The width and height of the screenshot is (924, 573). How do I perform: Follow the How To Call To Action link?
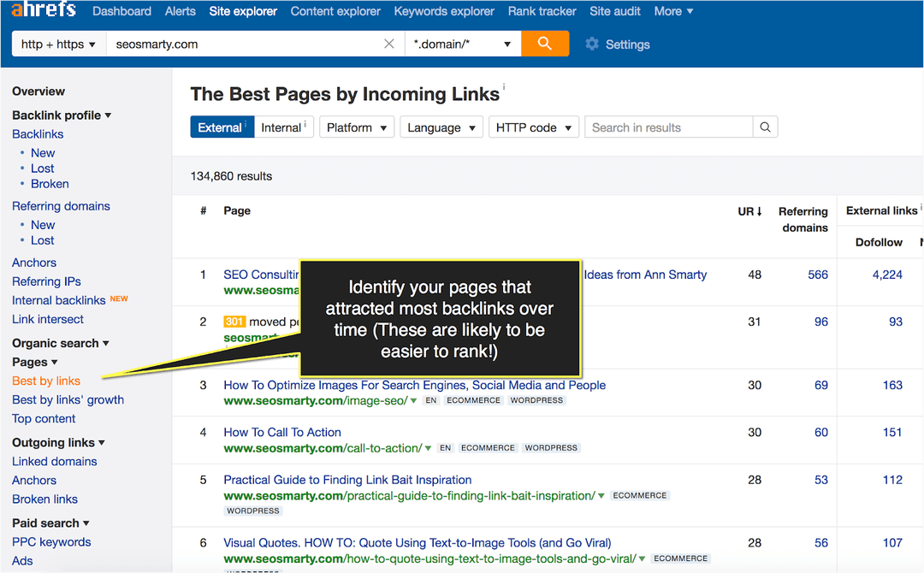pos(282,432)
